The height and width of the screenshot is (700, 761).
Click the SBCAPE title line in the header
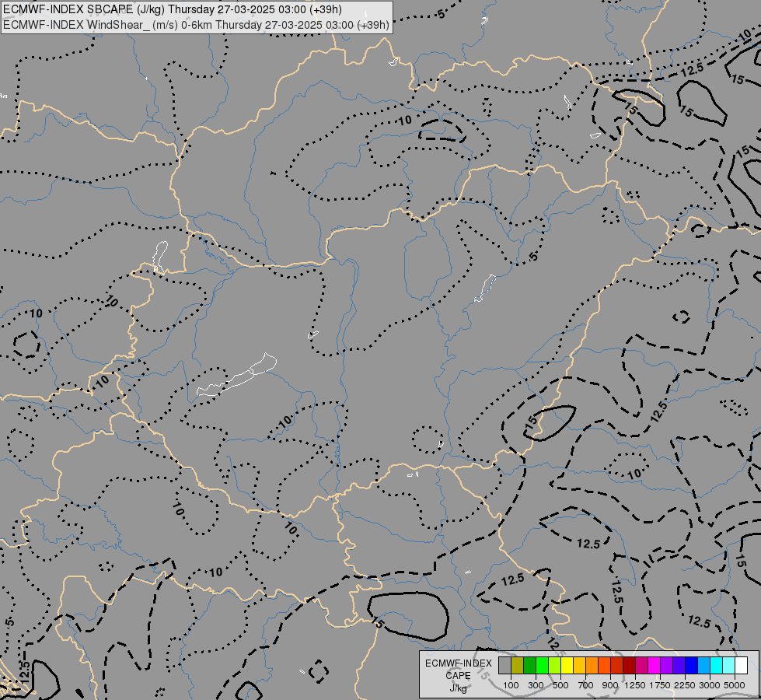pyautogui.click(x=173, y=9)
